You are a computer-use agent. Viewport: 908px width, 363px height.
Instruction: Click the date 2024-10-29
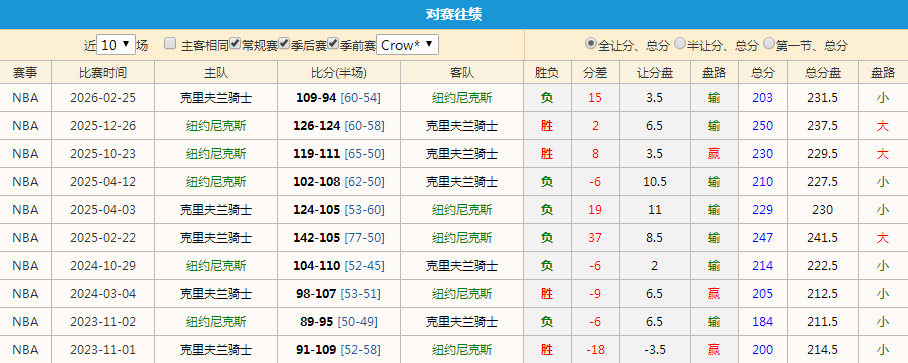coord(103,266)
